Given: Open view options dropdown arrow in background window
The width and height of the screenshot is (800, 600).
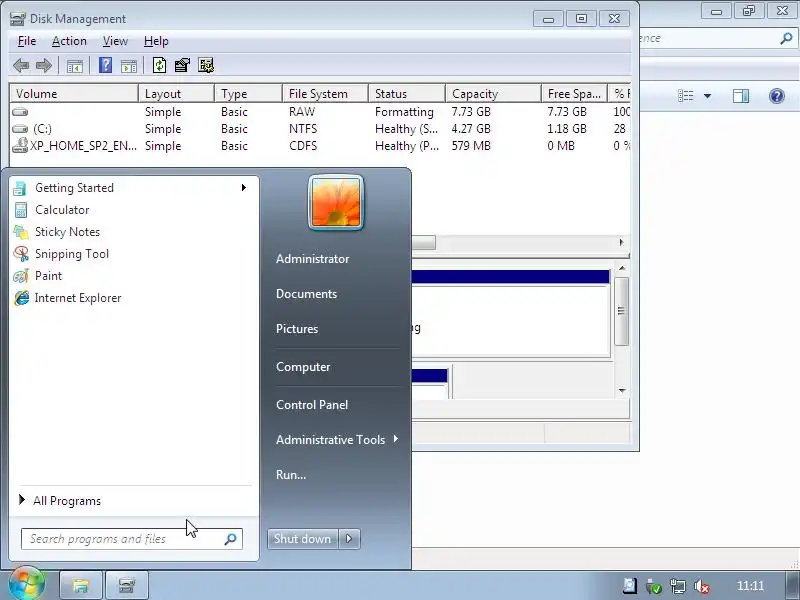Looking at the screenshot, I should coord(707,96).
